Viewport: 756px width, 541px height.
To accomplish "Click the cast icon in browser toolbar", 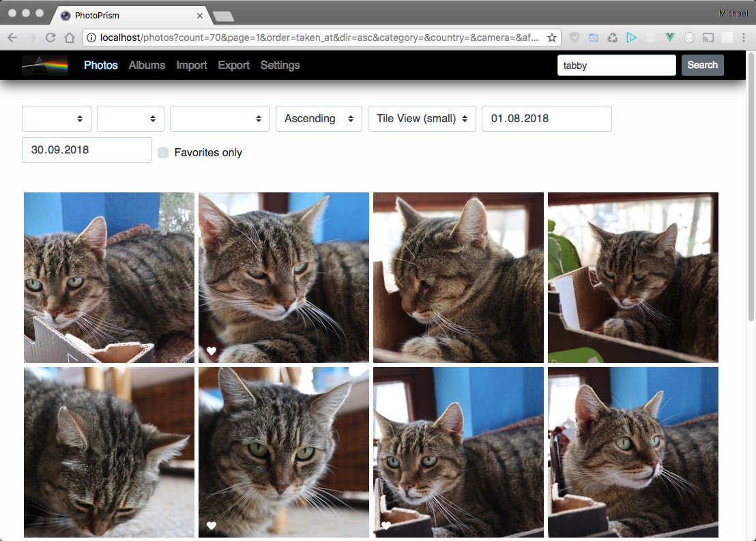I will 708,38.
